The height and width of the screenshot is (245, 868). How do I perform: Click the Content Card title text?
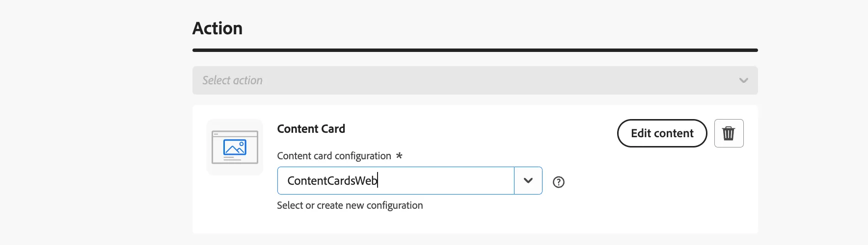(311, 129)
